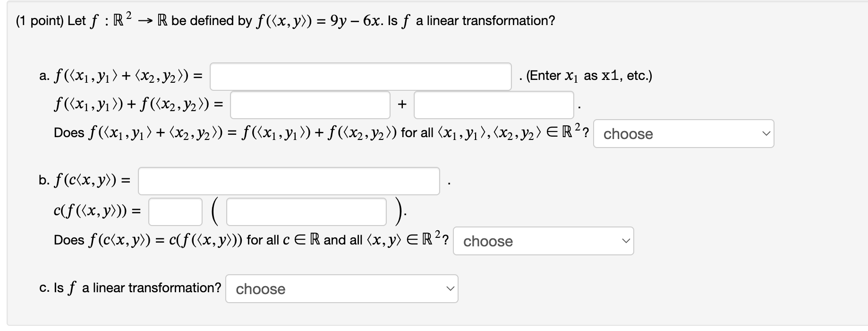Screen dimensions: 868x331
Task: Open the additivity choose dropdown in part a
Action: click(683, 134)
